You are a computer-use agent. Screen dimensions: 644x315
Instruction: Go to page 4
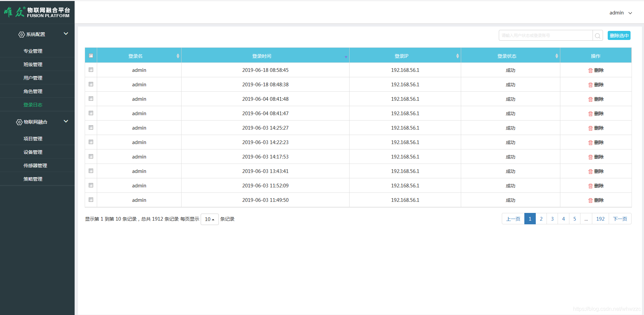pos(564,219)
